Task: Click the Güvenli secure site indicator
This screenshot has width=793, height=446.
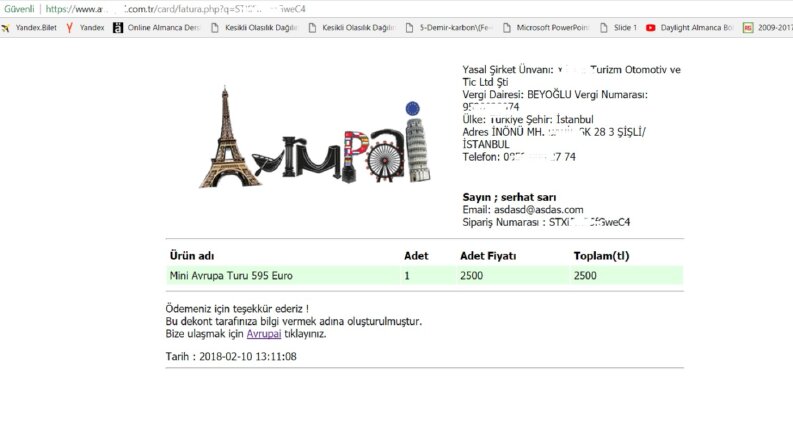Action: pyautogui.click(x=19, y=9)
